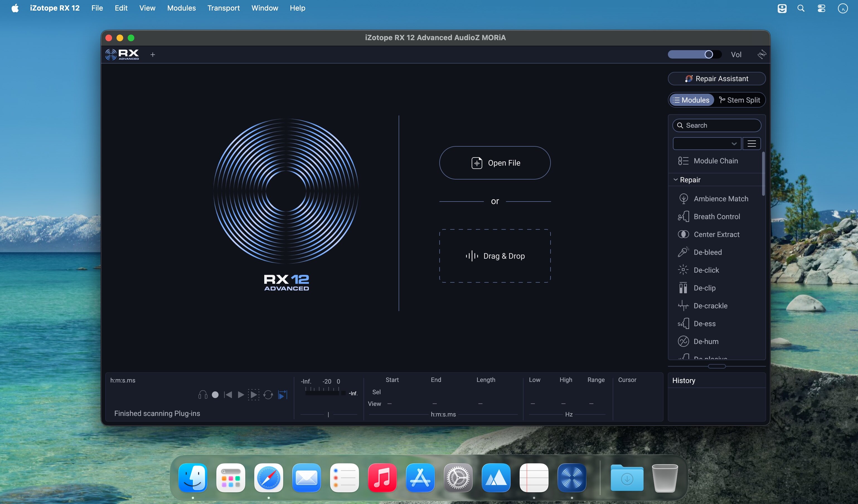Click the icon right of the Vol label
This screenshot has width=858, height=504.
[762, 54]
